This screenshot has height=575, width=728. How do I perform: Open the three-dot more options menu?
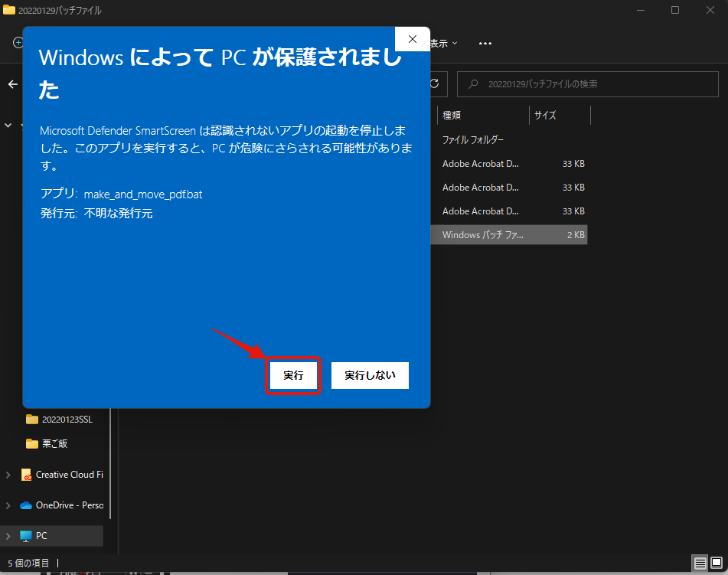point(485,44)
